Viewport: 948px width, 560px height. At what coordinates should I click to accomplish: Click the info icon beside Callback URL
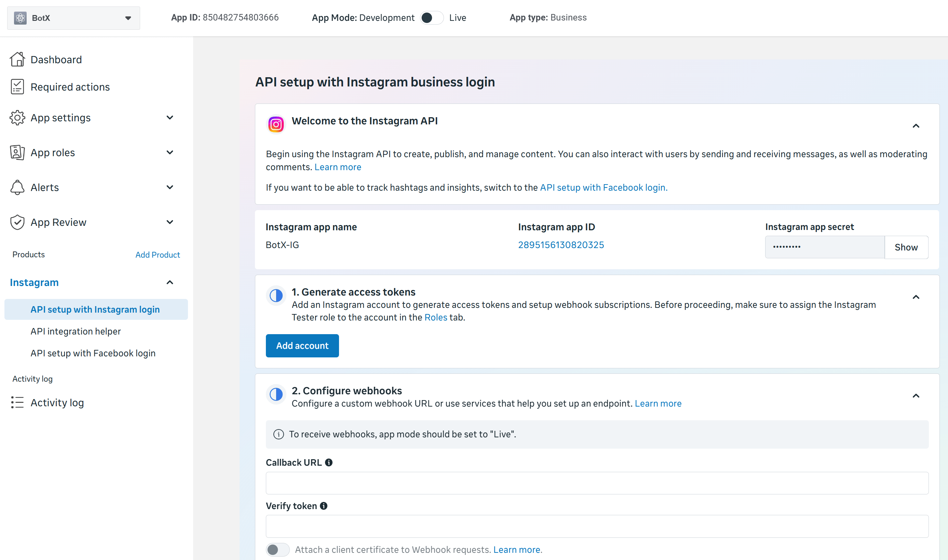[329, 462]
